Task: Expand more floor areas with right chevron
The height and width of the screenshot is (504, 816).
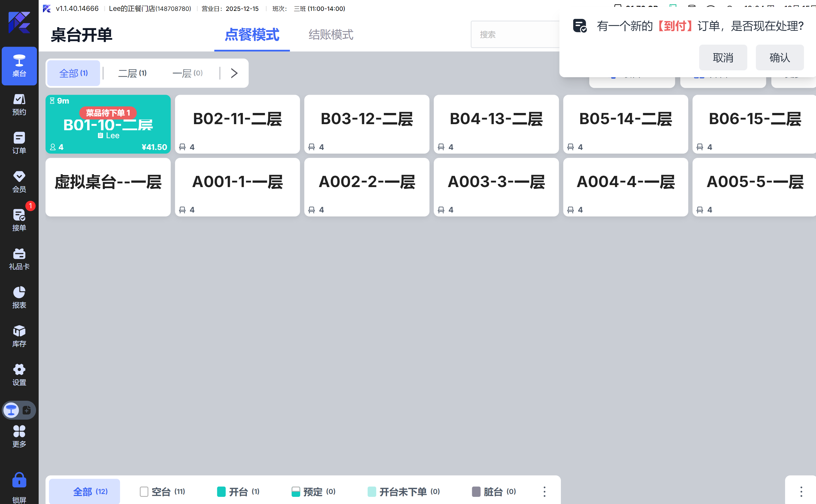Action: [234, 73]
